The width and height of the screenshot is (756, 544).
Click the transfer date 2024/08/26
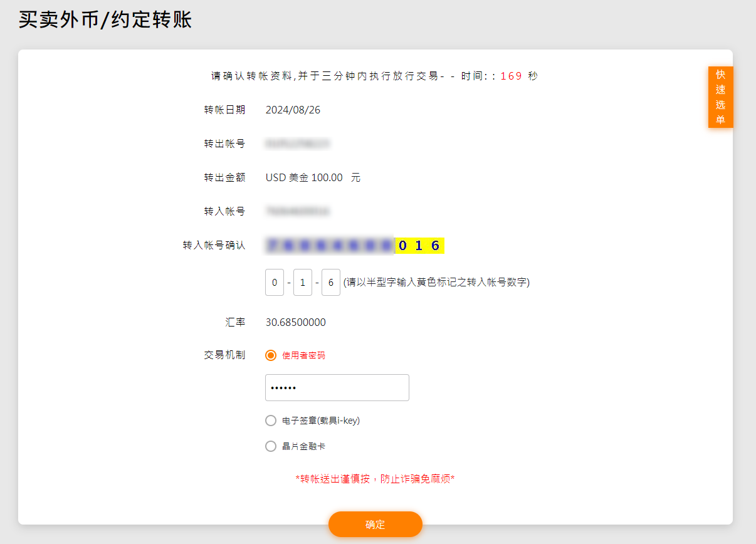coord(293,110)
